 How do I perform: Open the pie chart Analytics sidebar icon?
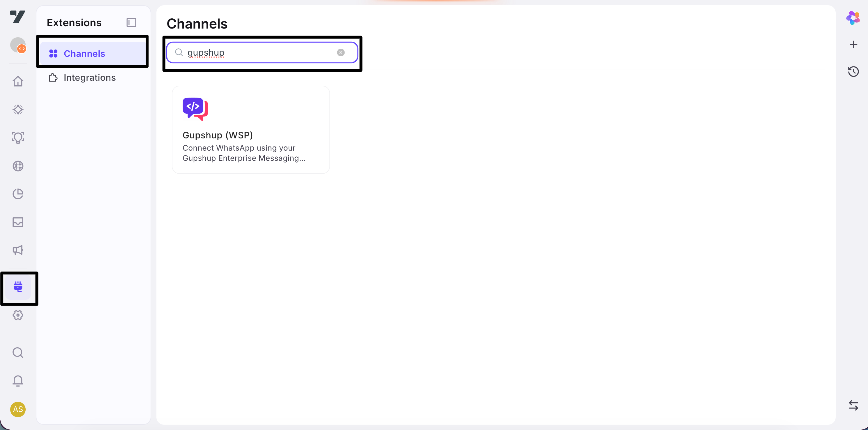coord(18,194)
